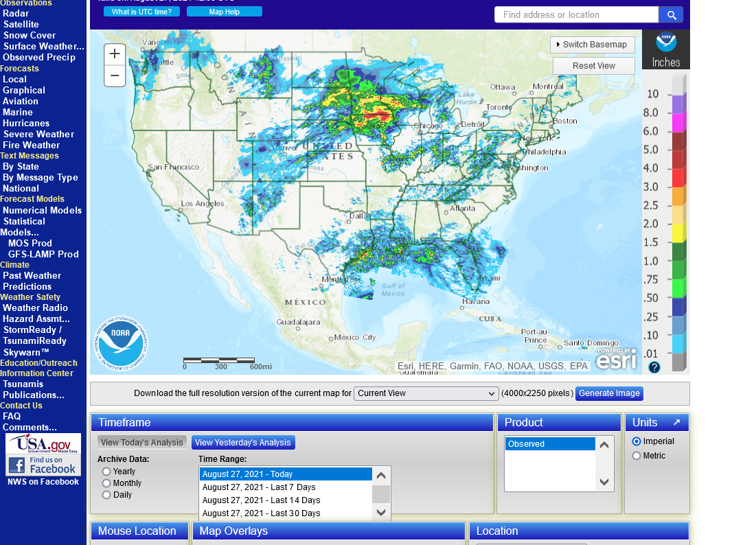Open the FAQ sidebar link
This screenshot has width=756, height=545.
pos(12,417)
